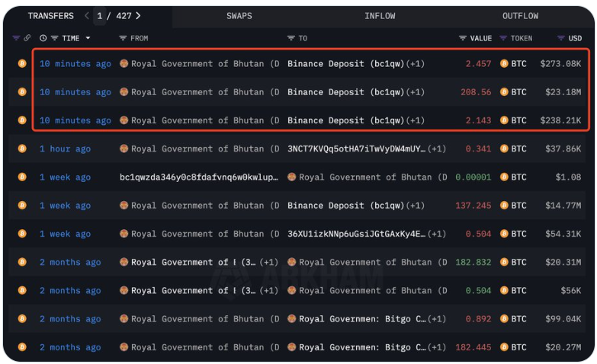
Task: Open the VALUE column filter
Action: (463, 38)
